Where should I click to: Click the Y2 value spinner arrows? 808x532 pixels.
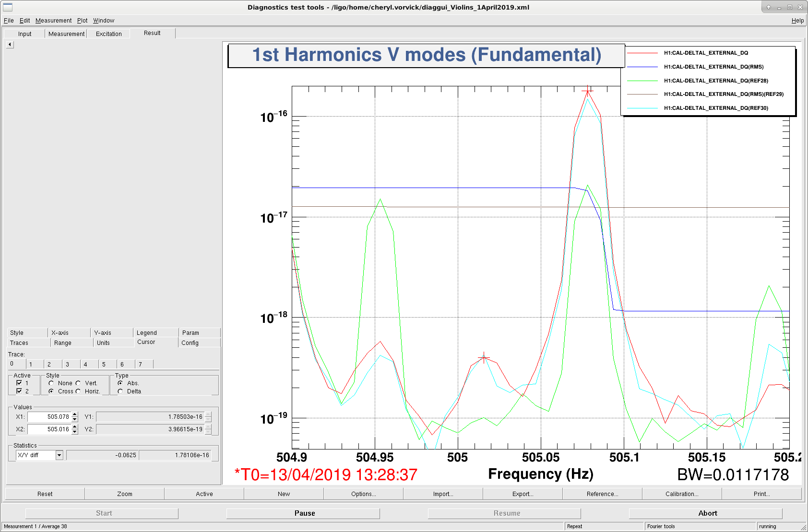(208, 429)
